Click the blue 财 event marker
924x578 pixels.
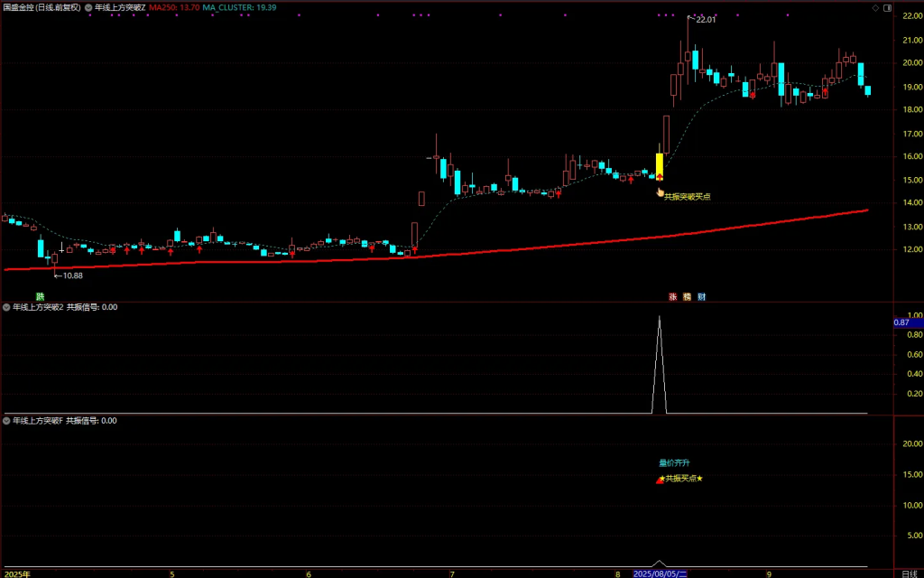[701, 296]
